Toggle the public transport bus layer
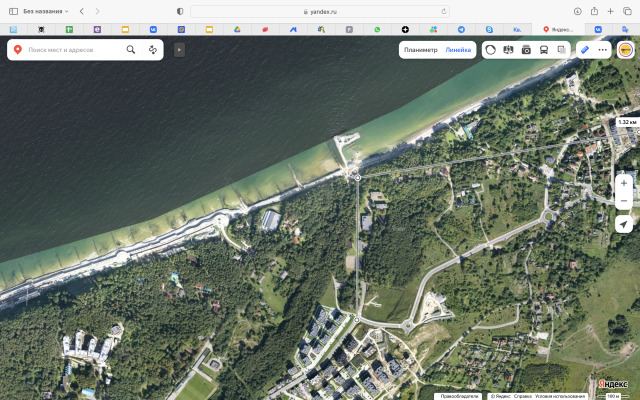This screenshot has width=640, height=400. tap(543, 49)
